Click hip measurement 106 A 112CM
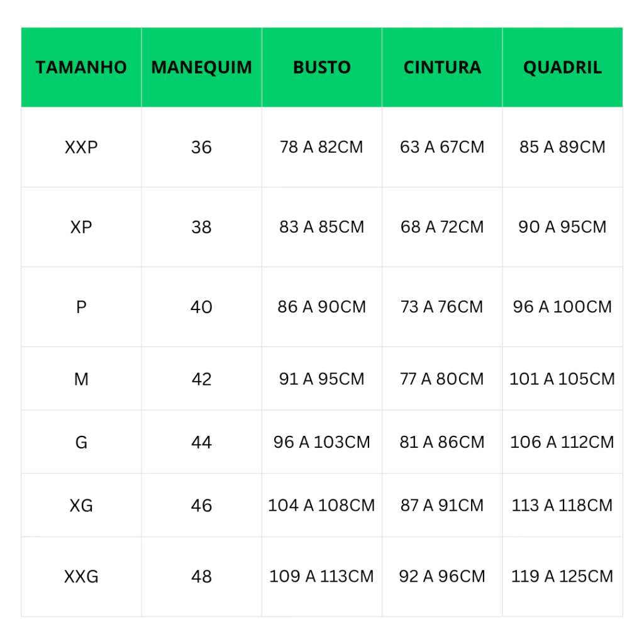 pyautogui.click(x=563, y=442)
